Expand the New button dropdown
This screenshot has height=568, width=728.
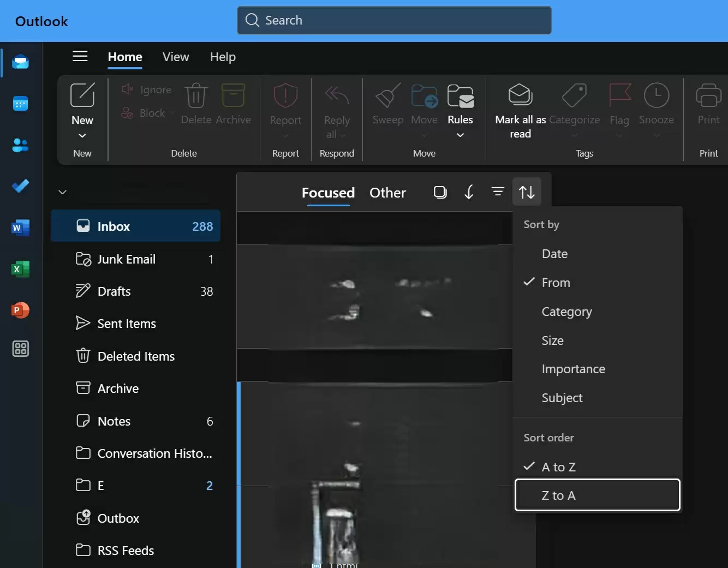tap(82, 135)
